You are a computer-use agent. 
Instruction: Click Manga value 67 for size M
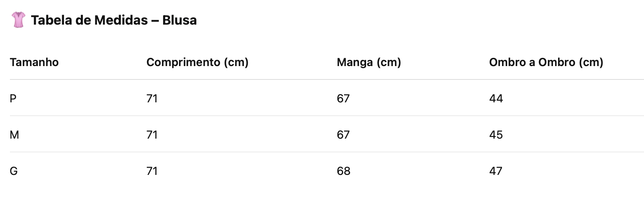point(343,135)
